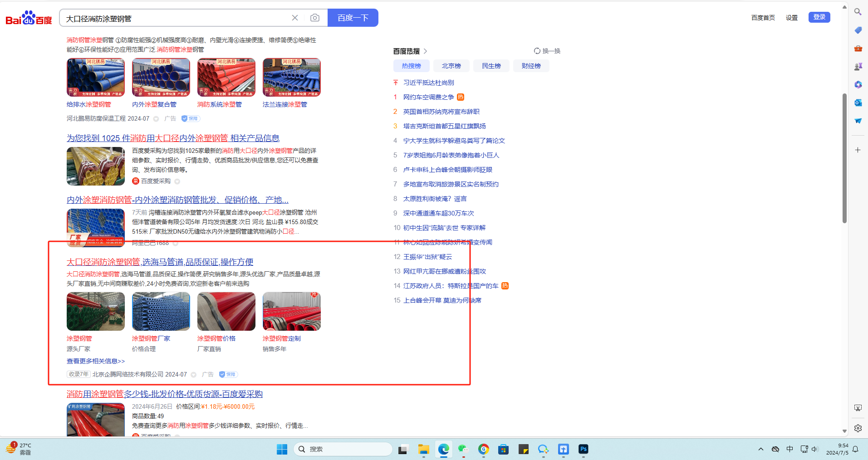Click the page vertical scrollbar thumb
This screenshot has height=460, width=868.
pos(844,158)
